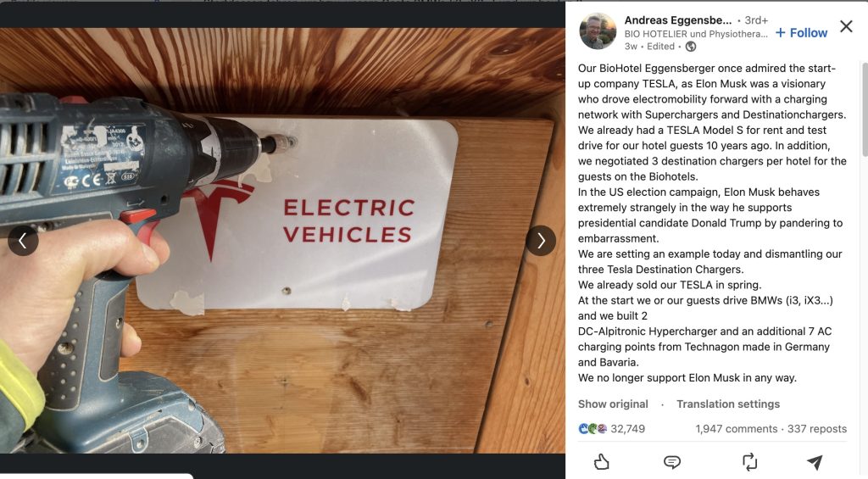Click Show original link
Screen dimensions: 868x479
coord(613,404)
